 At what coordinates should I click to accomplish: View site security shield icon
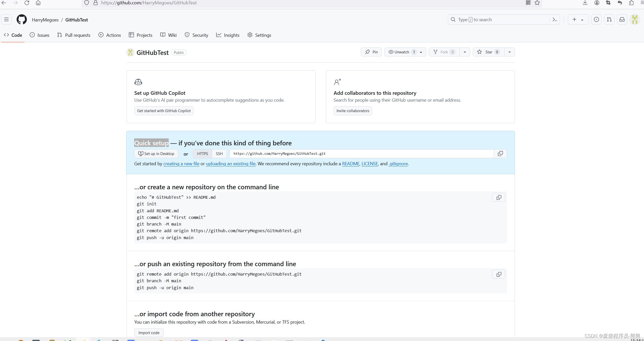click(87, 3)
